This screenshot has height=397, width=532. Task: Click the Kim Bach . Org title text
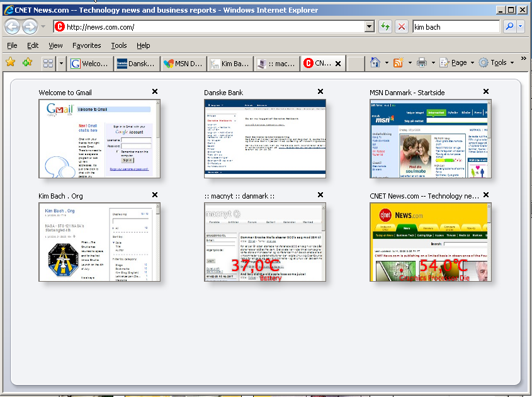coord(60,196)
